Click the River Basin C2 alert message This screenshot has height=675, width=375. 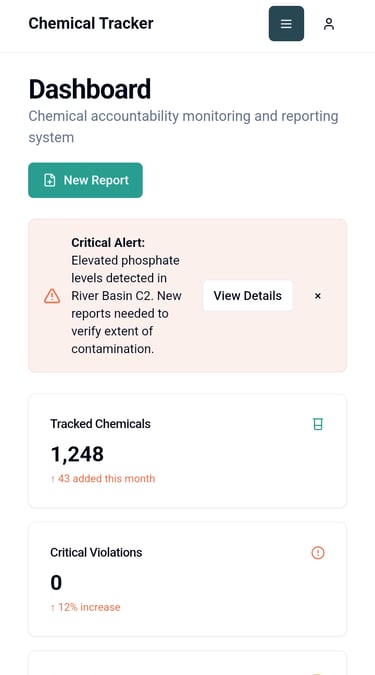[x=127, y=305]
